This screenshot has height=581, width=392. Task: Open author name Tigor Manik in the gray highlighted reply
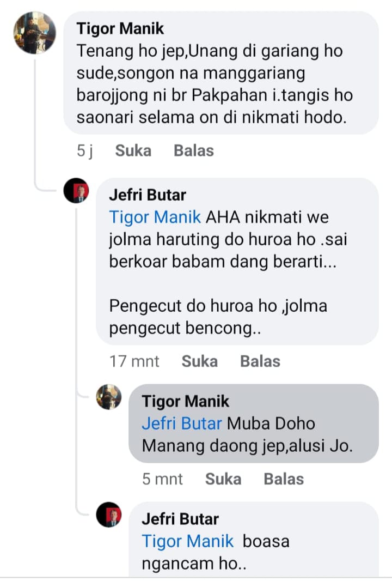coord(186,402)
